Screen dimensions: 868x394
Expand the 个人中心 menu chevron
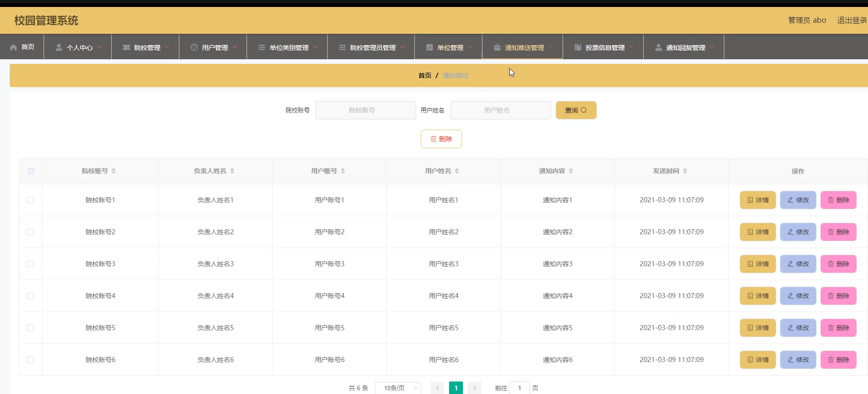100,47
